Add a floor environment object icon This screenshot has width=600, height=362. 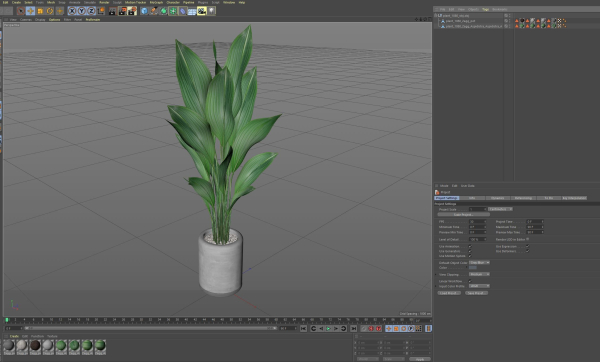(x=192, y=11)
